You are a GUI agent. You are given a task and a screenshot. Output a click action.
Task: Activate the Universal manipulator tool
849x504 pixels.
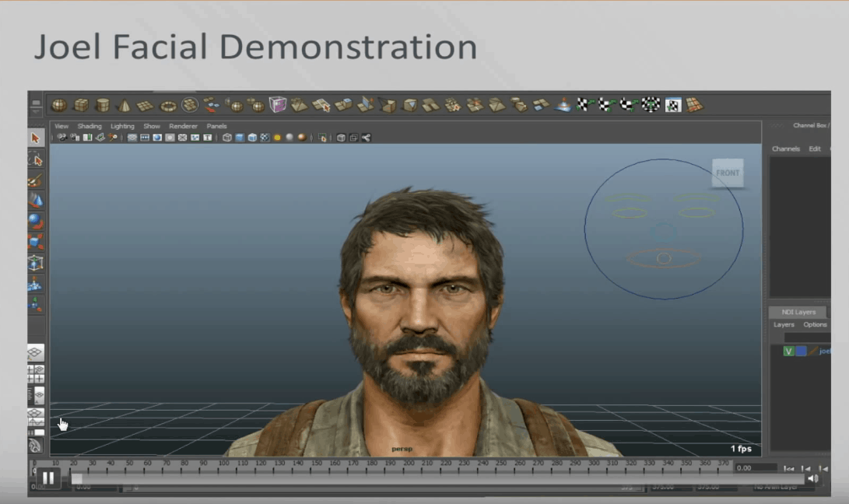point(36,263)
